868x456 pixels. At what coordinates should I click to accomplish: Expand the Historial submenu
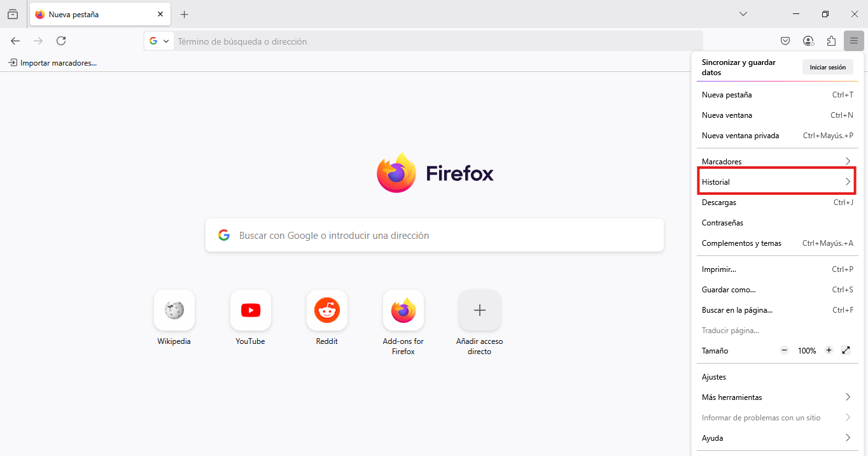[x=777, y=182]
